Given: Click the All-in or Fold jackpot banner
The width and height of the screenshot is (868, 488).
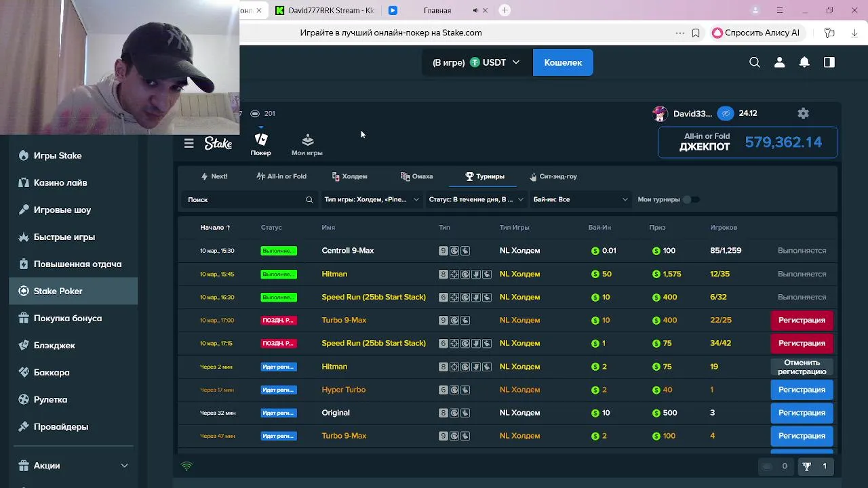Looking at the screenshot, I should (x=748, y=142).
